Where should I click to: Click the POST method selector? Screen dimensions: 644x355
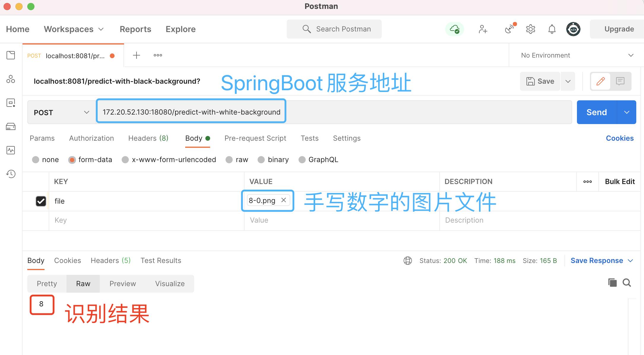61,112
